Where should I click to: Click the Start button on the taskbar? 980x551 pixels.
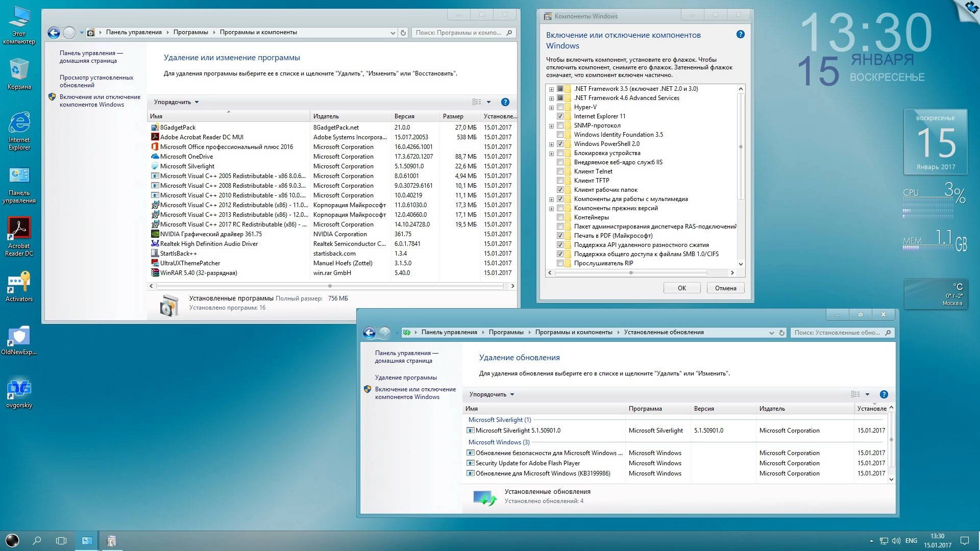tap(11, 540)
